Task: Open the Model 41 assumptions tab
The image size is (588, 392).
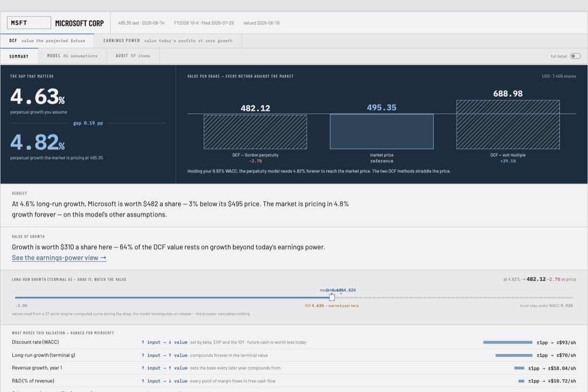Action: point(72,56)
